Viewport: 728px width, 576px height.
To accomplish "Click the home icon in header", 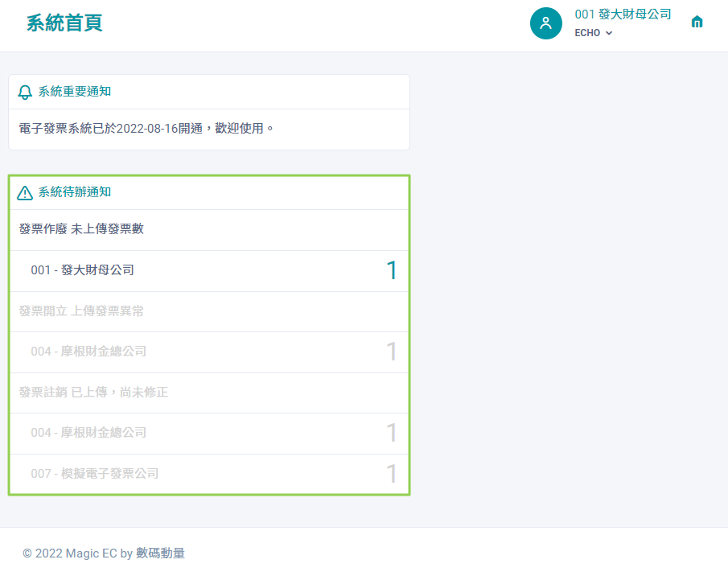I will (697, 22).
